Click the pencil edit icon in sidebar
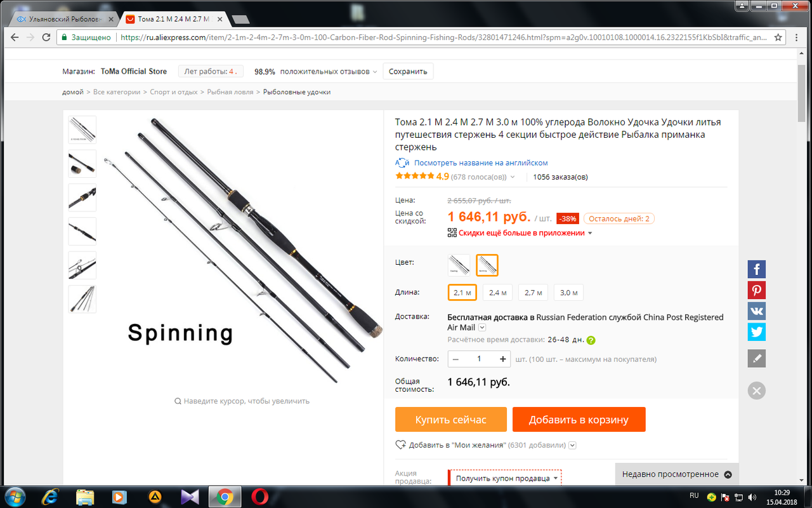812x508 pixels. (756, 358)
